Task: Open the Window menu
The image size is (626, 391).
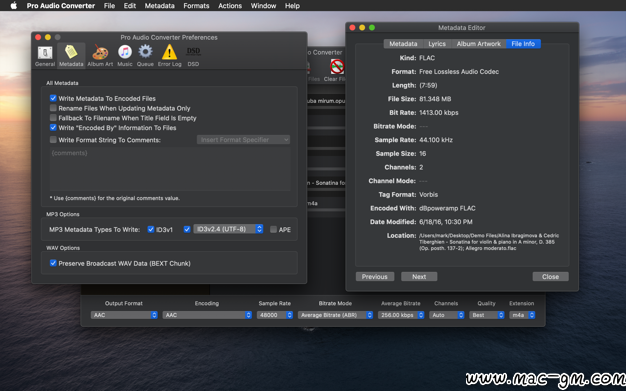Action: 263,6
